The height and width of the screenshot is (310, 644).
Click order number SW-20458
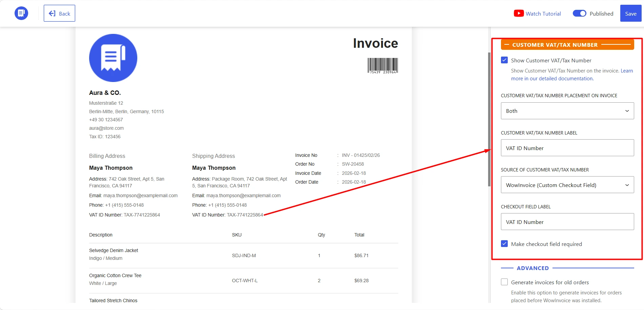point(353,164)
